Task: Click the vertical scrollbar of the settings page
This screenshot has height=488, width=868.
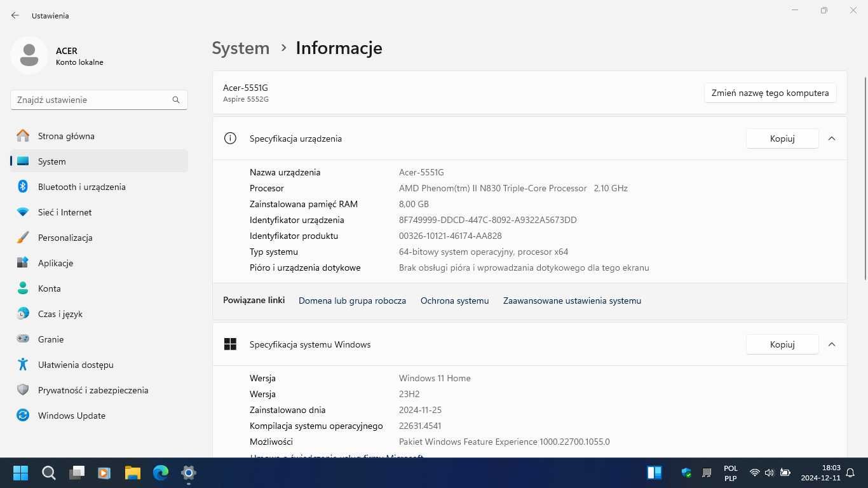Action: (865, 178)
